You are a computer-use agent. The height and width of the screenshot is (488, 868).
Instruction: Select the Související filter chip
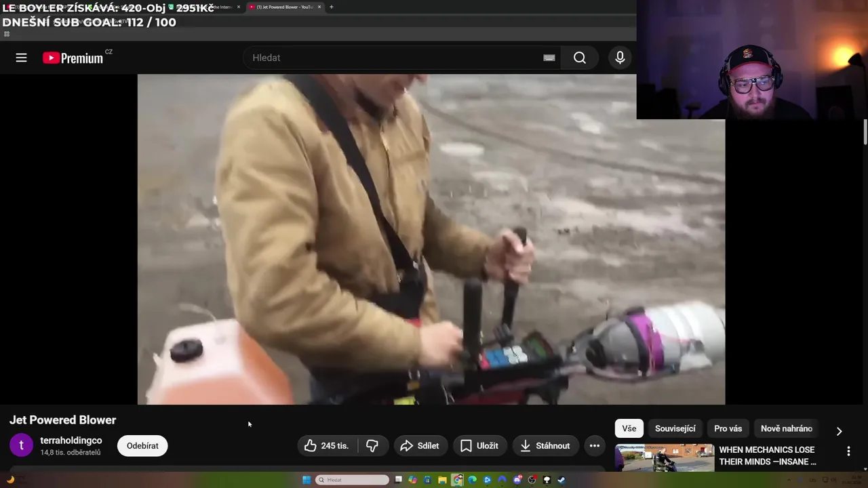click(675, 428)
